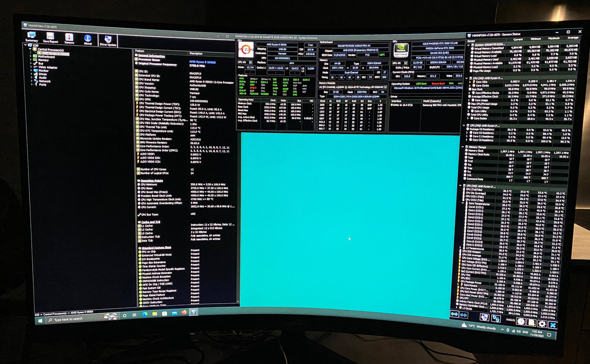Click the Driver Update toolbar icon
The image size is (590, 364).
pos(108,41)
